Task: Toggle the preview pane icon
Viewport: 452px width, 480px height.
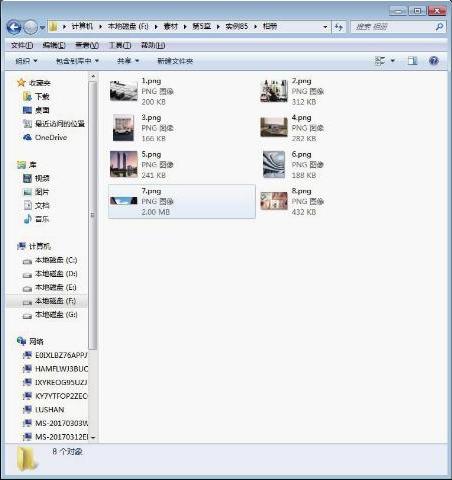Action: pos(412,61)
